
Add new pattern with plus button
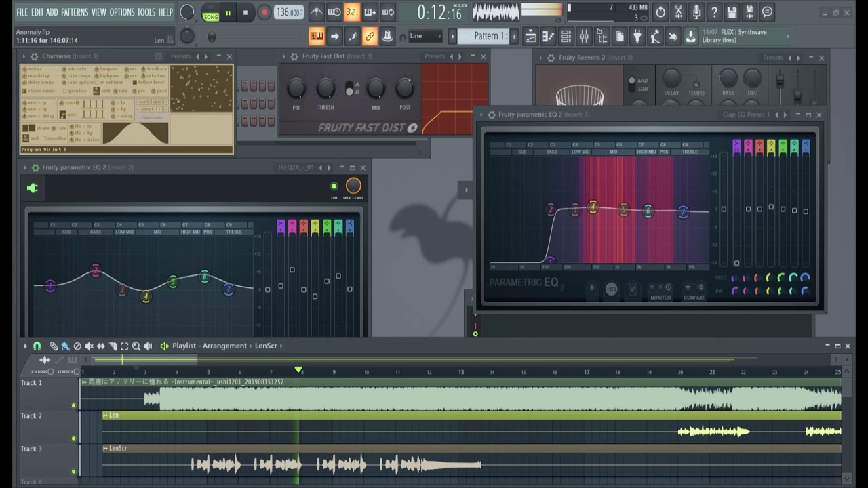pos(514,36)
